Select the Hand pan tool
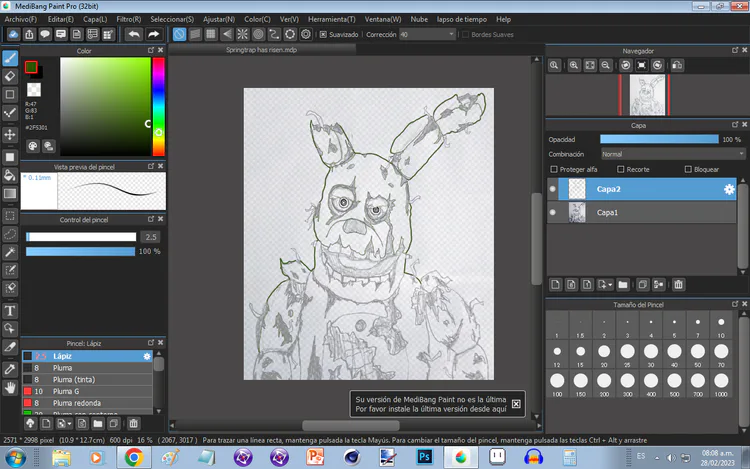Image resolution: width=750 pixels, height=469 pixels. tap(10, 387)
